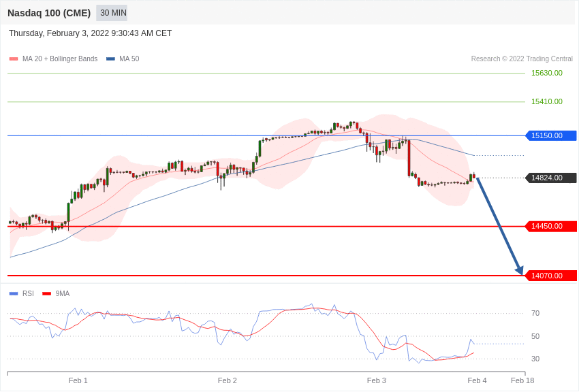Click the MA 20 + Bollinger Bands legend swatch
579x392 pixels.
14,59
